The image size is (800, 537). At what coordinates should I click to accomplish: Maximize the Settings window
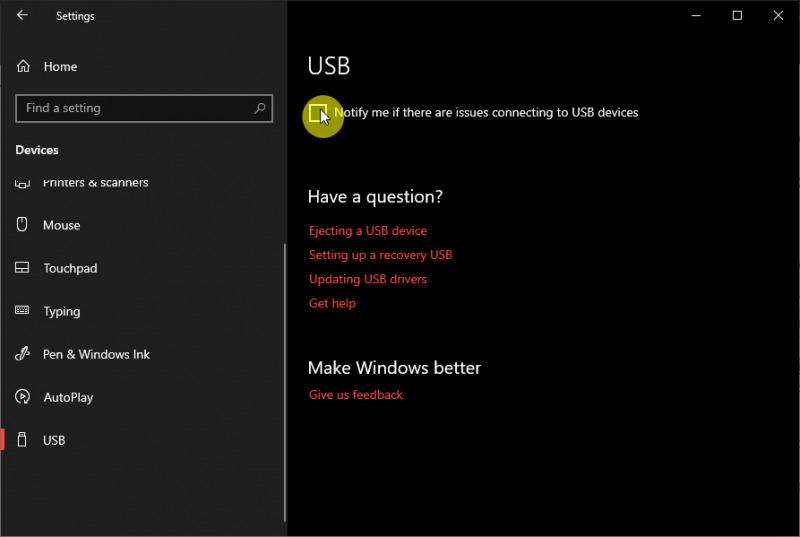[x=737, y=16]
